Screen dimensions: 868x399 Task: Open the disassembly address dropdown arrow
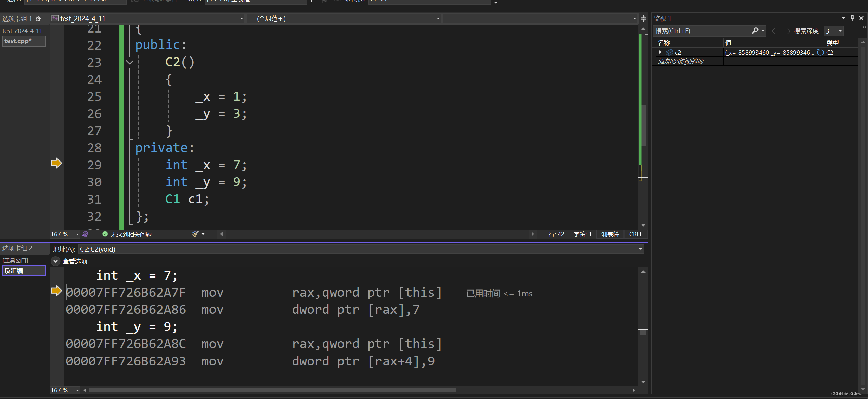pos(640,249)
